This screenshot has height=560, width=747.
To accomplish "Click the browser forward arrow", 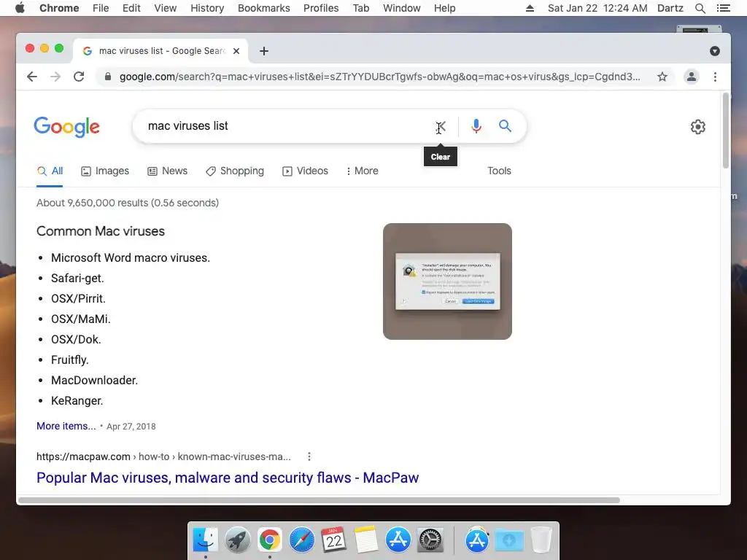I will coord(55,77).
